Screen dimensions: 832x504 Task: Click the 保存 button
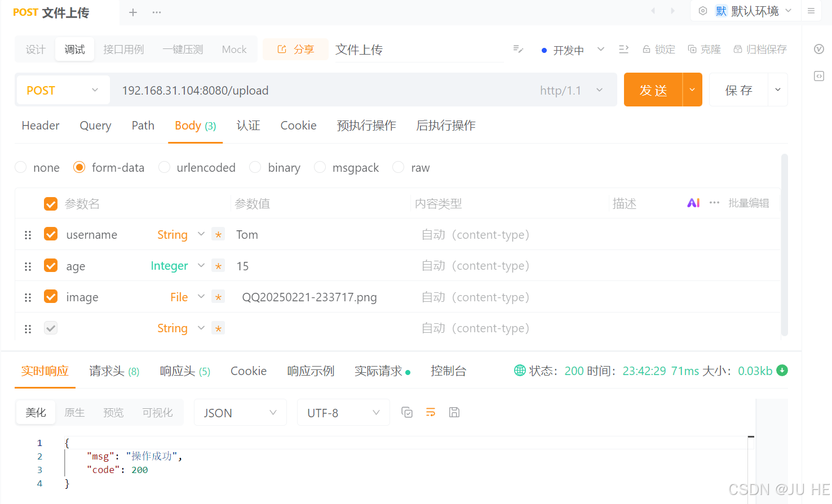[739, 90]
